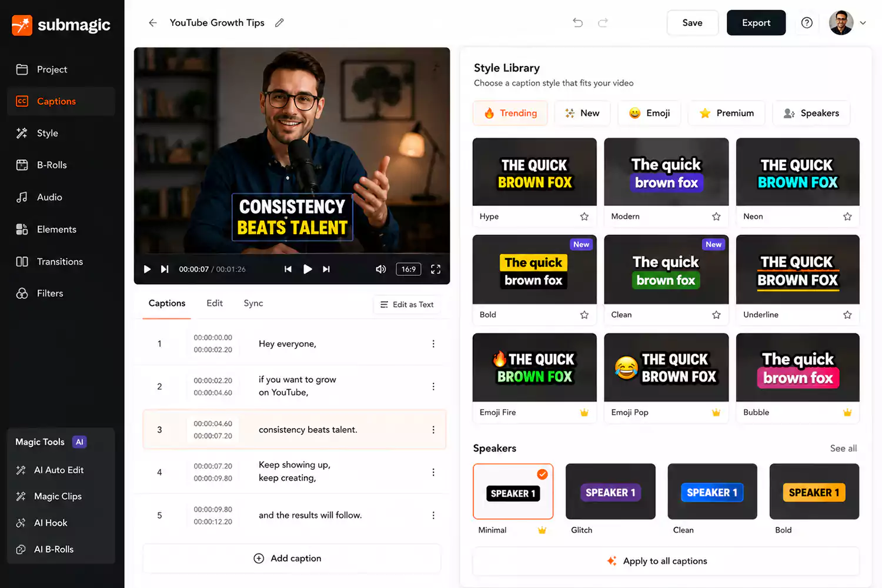Skip to previous caption in player
Screen dimensions: 882x588
[288, 269]
